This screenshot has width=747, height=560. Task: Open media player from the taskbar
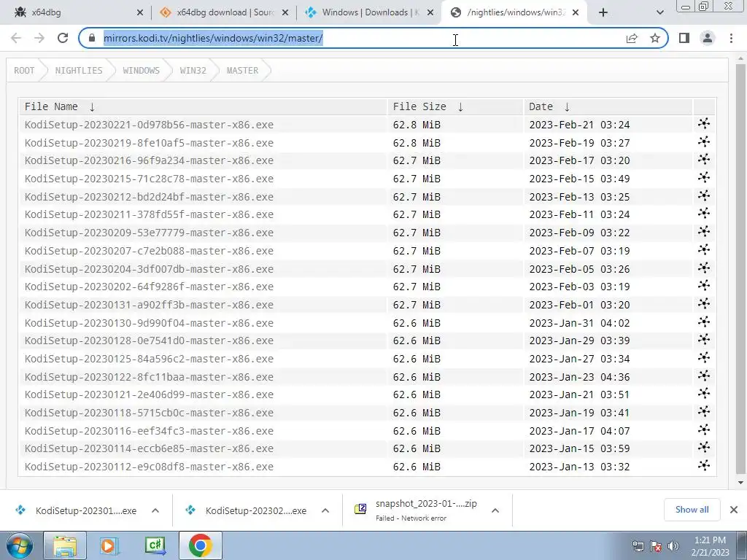pyautogui.click(x=109, y=545)
